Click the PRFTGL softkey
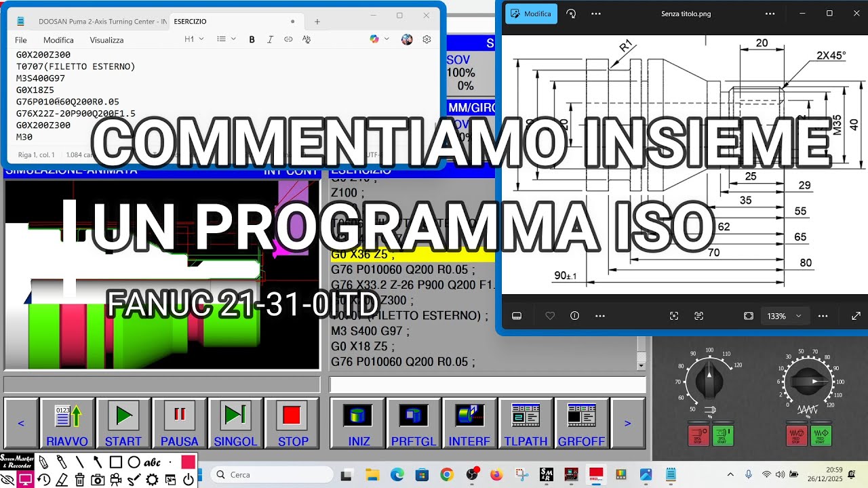This screenshot has height=488, width=868. (414, 423)
